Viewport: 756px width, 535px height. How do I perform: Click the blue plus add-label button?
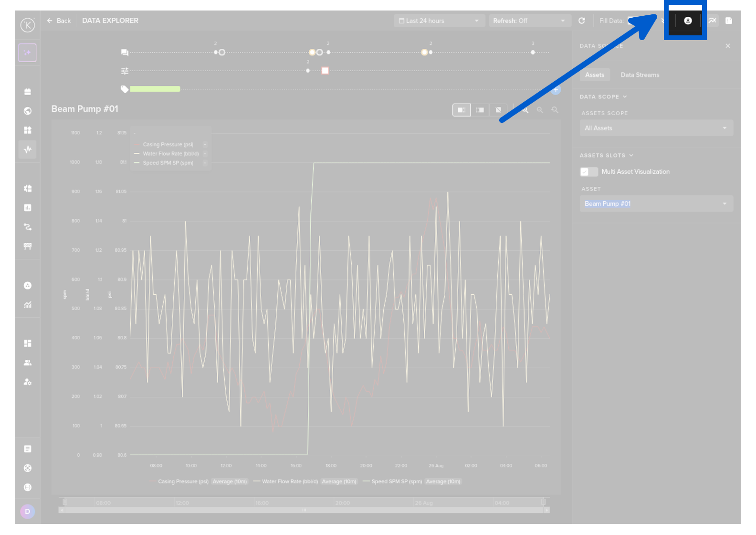click(556, 90)
